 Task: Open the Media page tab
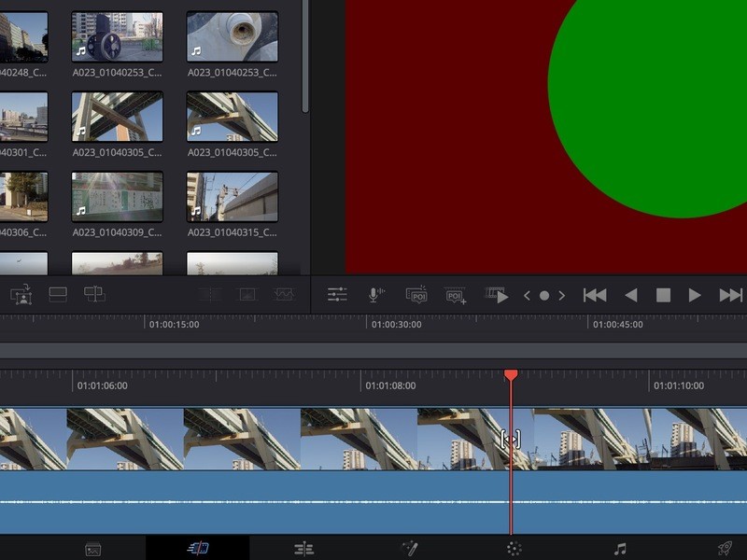pos(93,549)
